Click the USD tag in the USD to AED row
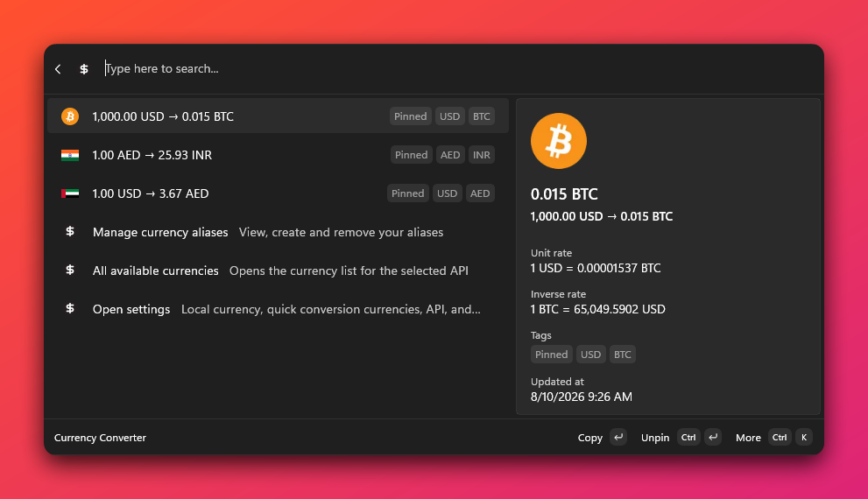This screenshot has height=499, width=868. point(447,193)
